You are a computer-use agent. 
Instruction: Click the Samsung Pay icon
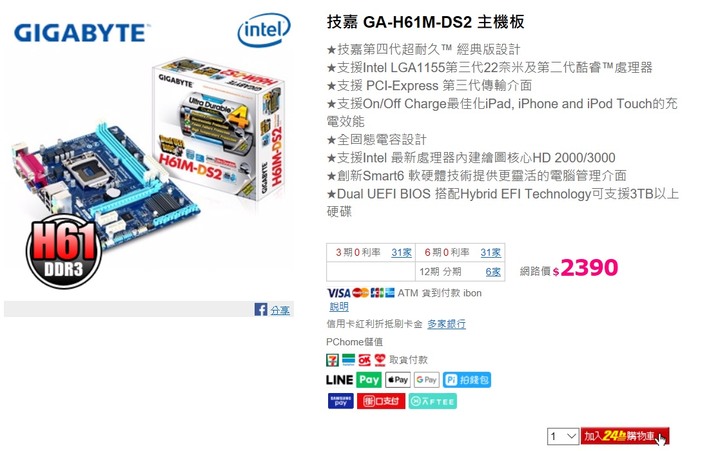[341, 401]
